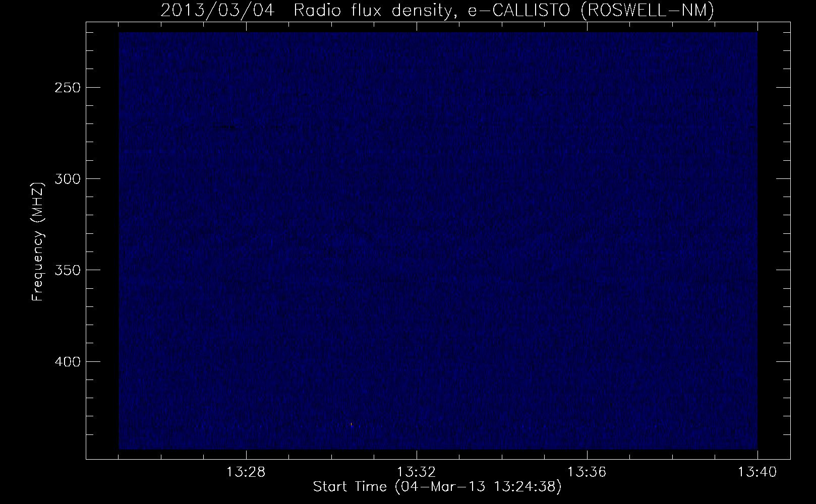This screenshot has height=504, width=816.
Task: Click the bright orange spot in the spectrogram
Action: click(352, 425)
